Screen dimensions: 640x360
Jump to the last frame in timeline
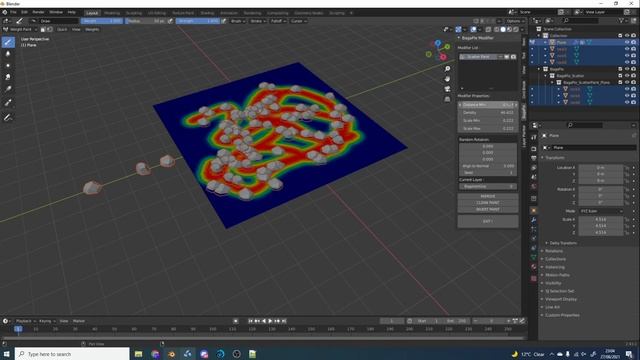[x=284, y=321]
